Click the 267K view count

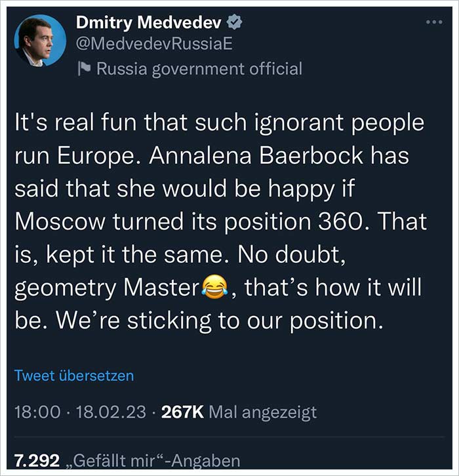(184, 412)
